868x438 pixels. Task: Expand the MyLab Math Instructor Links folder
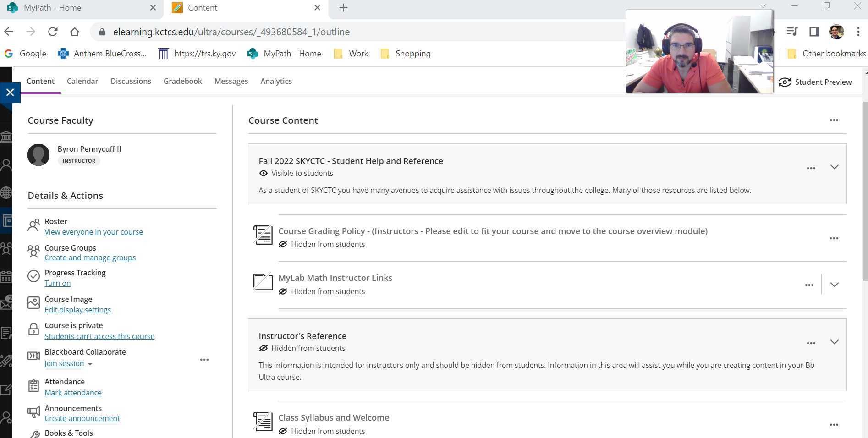point(835,284)
